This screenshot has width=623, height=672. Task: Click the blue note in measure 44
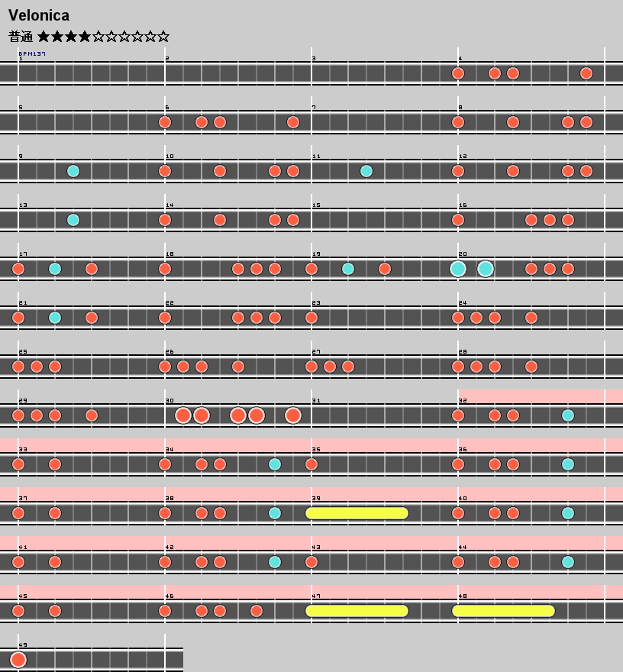[x=568, y=562]
